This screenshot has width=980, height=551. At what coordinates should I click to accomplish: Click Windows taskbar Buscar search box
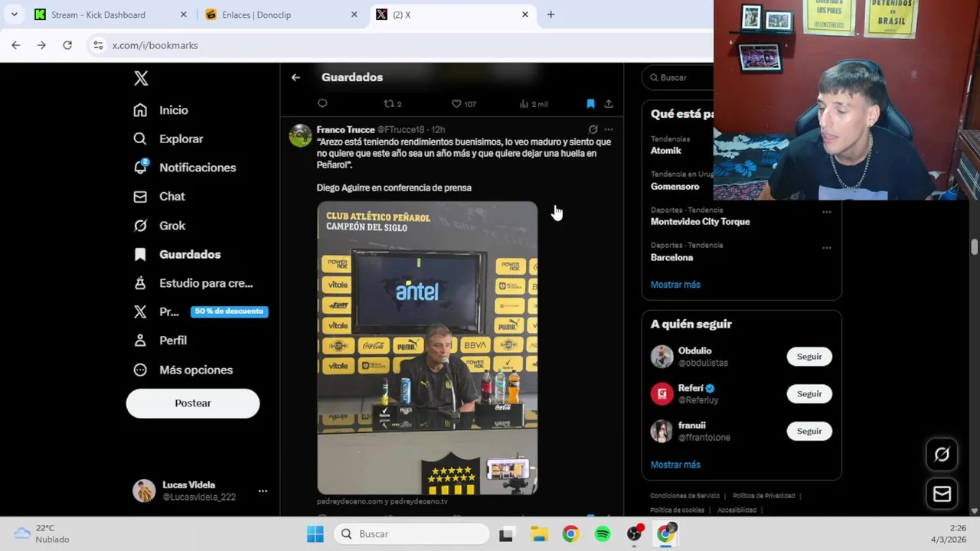coord(412,534)
